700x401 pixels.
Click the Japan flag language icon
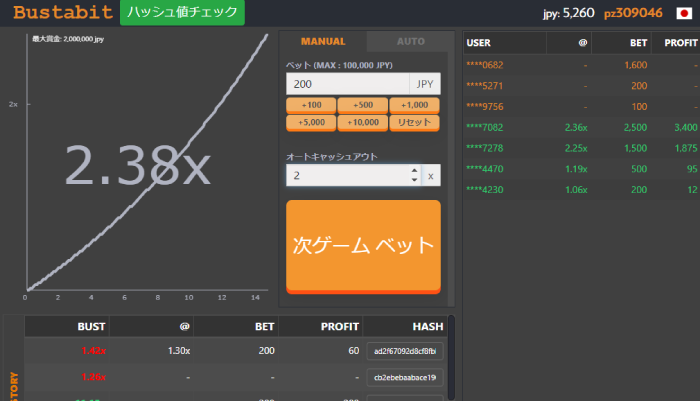pyautogui.click(x=684, y=14)
